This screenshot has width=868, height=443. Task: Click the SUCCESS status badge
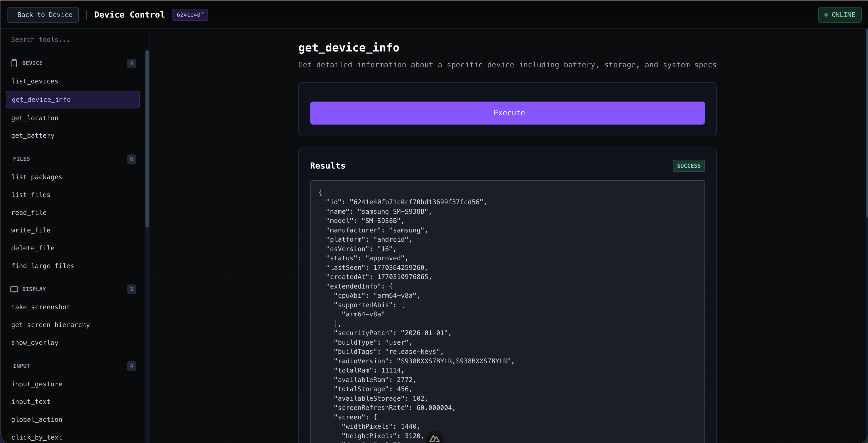click(689, 166)
